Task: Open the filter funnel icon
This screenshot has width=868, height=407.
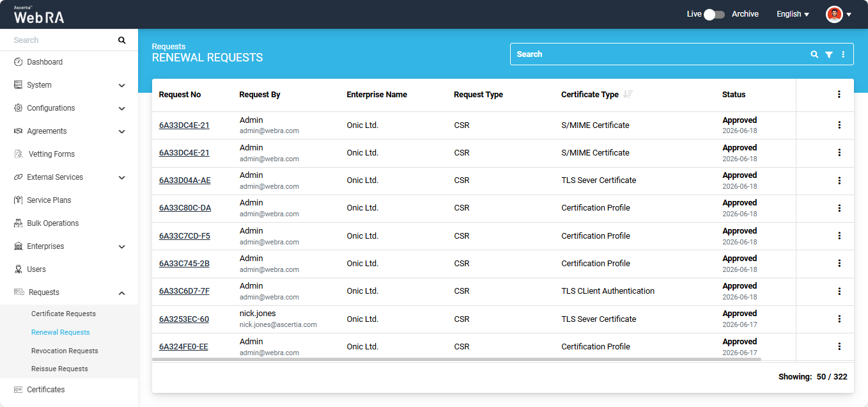Action: (x=829, y=54)
